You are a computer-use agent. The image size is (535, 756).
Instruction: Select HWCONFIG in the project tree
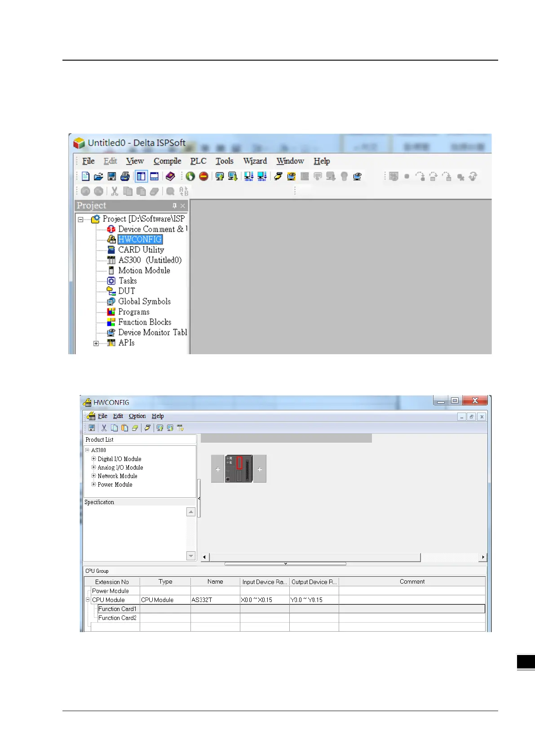140,239
